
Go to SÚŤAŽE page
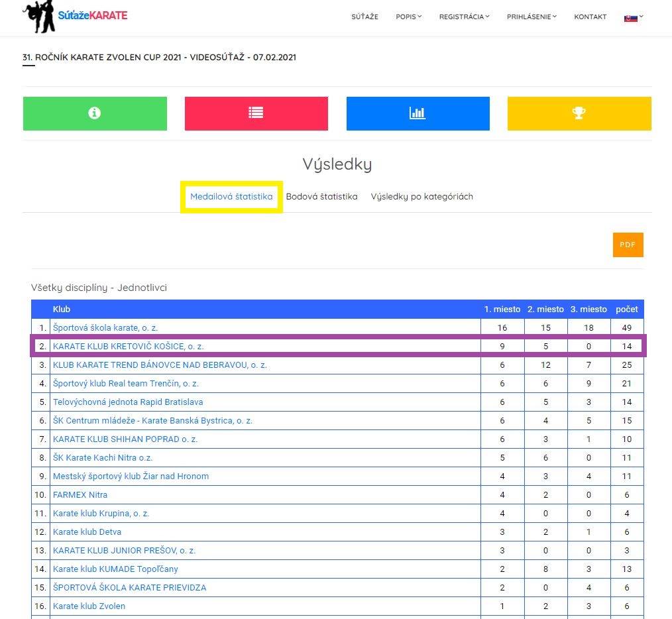(x=364, y=17)
